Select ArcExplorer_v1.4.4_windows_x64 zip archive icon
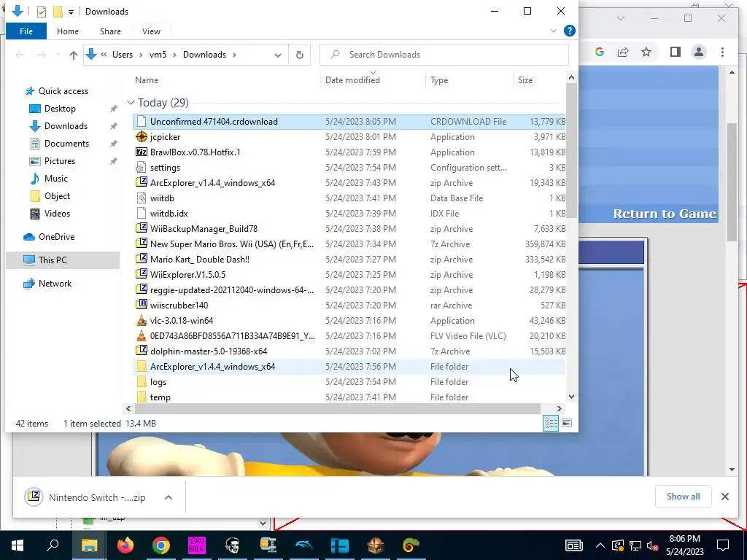 pyautogui.click(x=142, y=183)
